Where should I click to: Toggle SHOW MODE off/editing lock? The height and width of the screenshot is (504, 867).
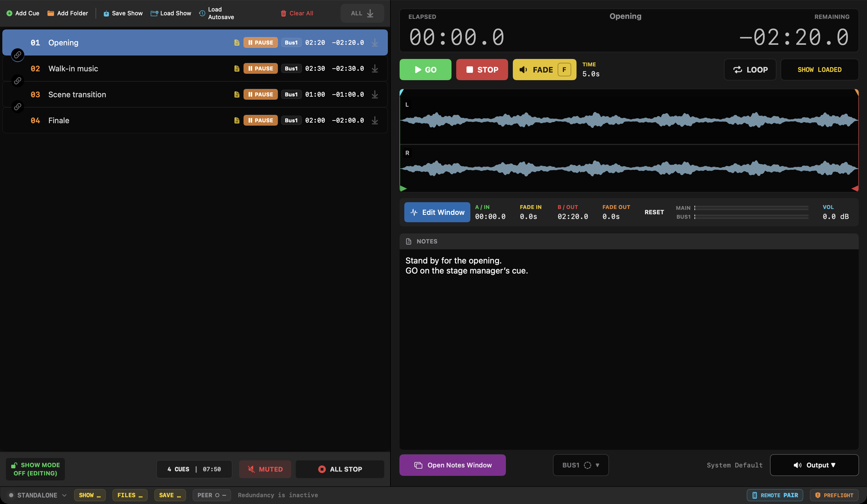coord(35,469)
